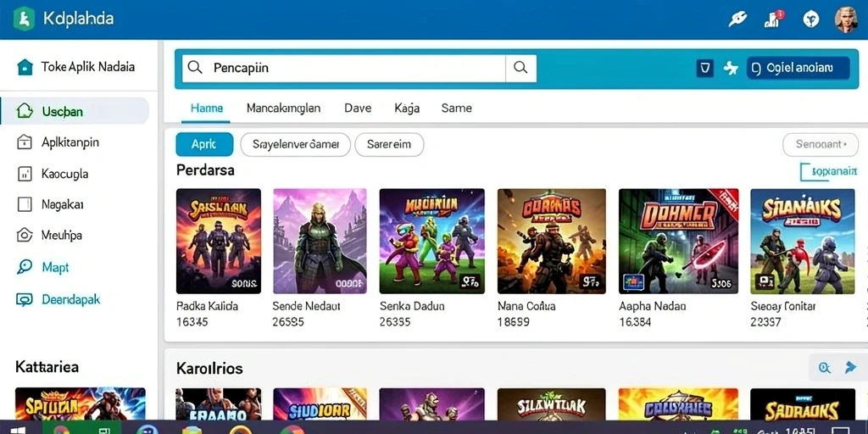Open the Senka Dadun game thumbnail
Viewport: 868px width, 434px height.
431,241
